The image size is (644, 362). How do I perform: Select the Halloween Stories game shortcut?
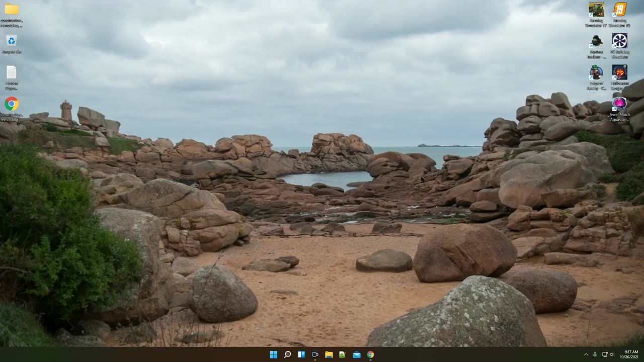(x=620, y=78)
